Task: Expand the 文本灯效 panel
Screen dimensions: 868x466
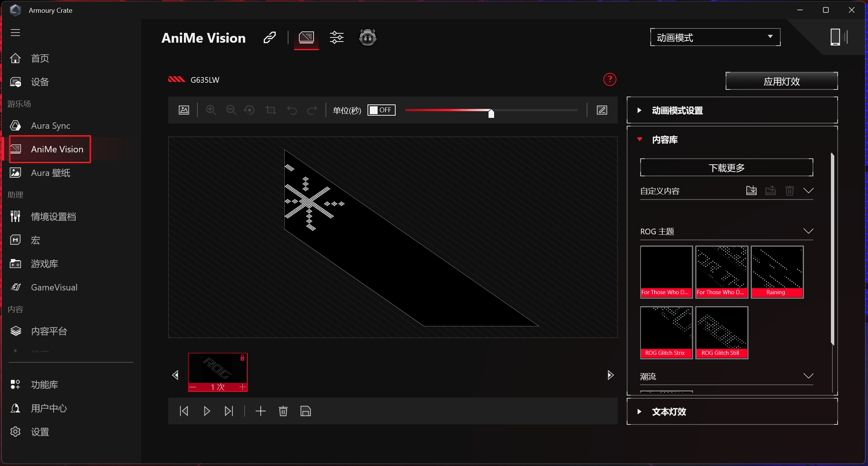Action: [x=732, y=412]
